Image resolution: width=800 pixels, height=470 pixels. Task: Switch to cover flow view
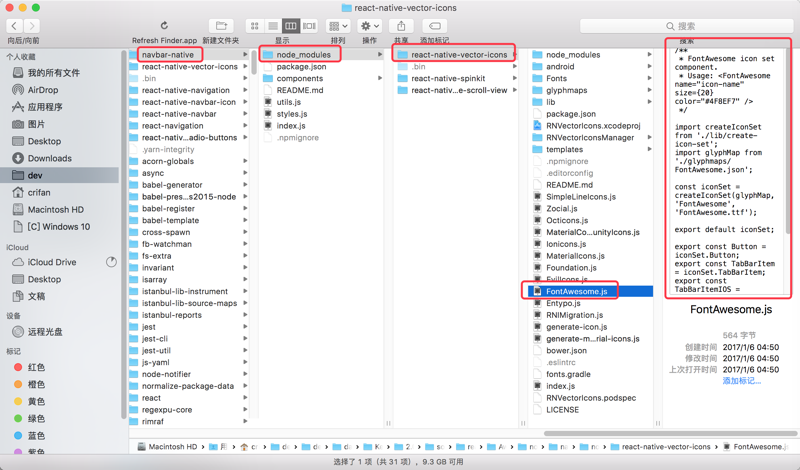click(x=309, y=26)
